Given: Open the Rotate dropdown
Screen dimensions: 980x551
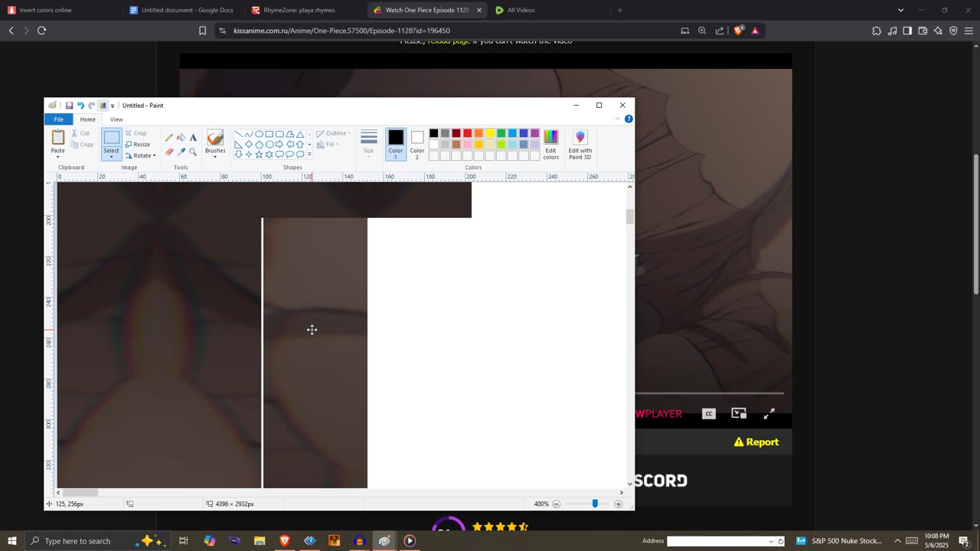Looking at the screenshot, I should (140, 155).
